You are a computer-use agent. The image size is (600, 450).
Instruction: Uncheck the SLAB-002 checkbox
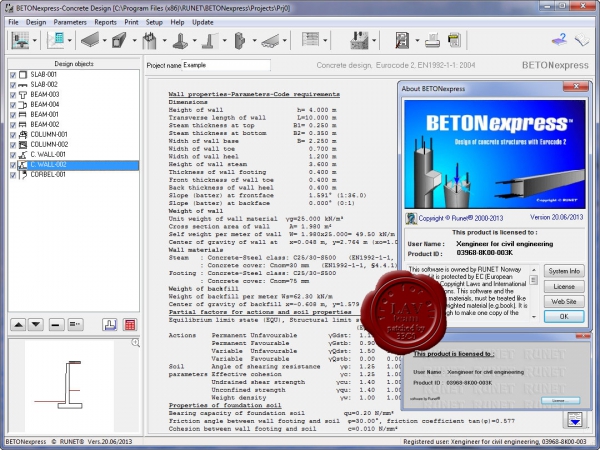pos(13,85)
